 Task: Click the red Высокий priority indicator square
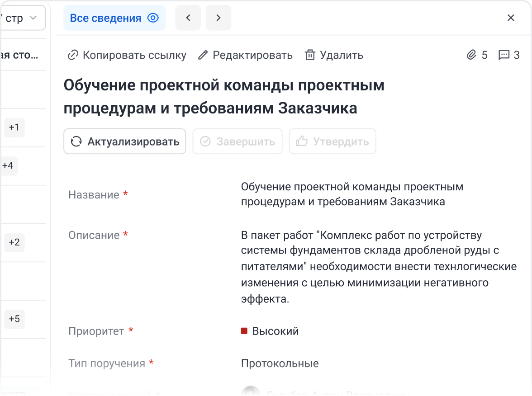pyautogui.click(x=244, y=330)
